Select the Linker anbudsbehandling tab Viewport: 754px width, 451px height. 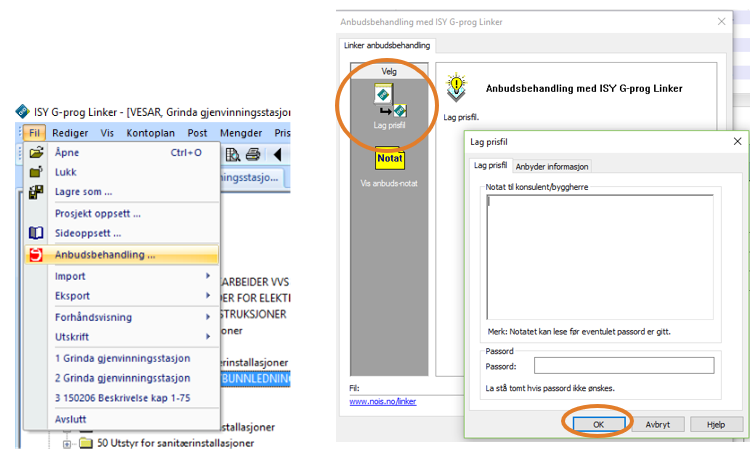(x=387, y=45)
